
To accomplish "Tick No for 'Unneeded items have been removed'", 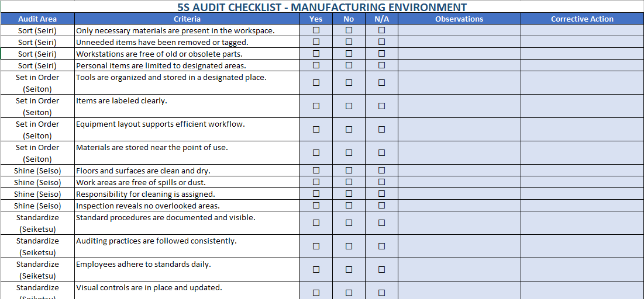I will point(349,42).
